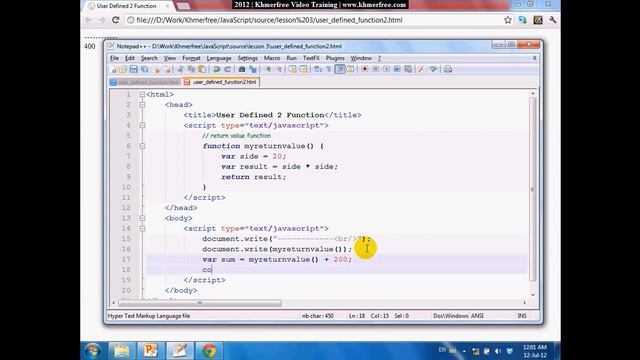
Task: Open the Edit menu
Action: coord(130,58)
